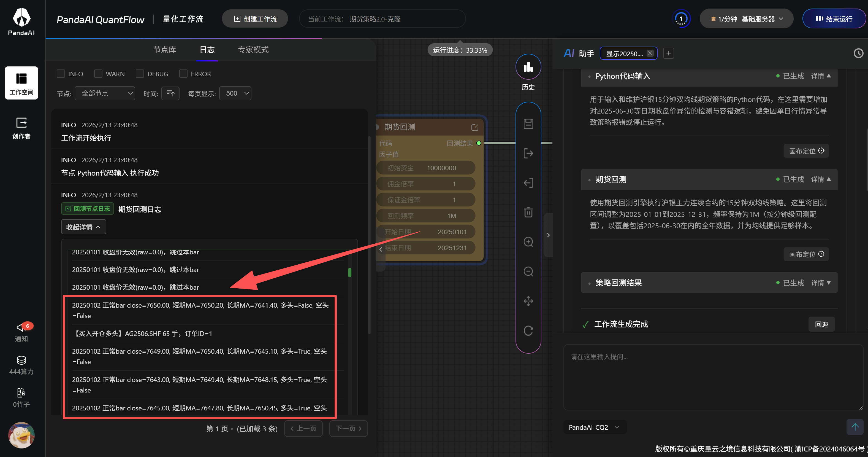This screenshot has width=868, height=457.
Task: Enable the INFO log filter checkbox
Action: 61,74
